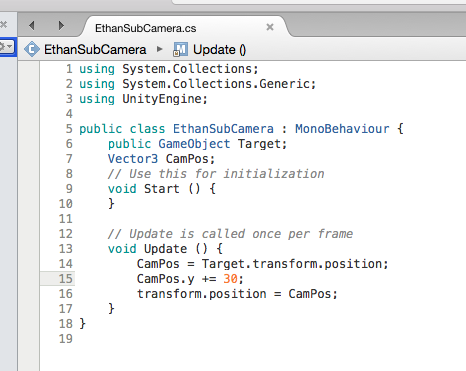Image resolution: width=466 pixels, height=371 pixels.
Task: Click the EthanSubCamera class icon in breadcrumb
Action: (32, 49)
